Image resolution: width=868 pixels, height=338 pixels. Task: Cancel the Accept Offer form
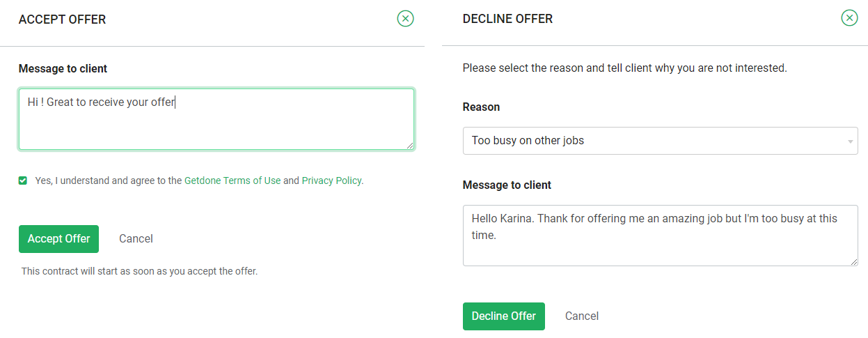coord(136,238)
